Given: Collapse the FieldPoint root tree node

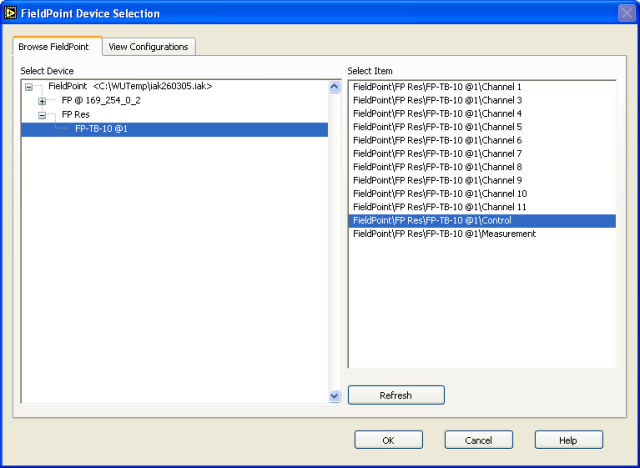Looking at the screenshot, I should [29, 87].
